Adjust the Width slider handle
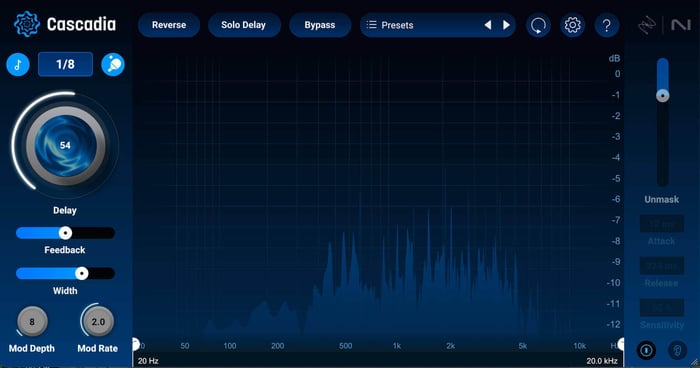This screenshot has width=700, height=368. (82, 273)
